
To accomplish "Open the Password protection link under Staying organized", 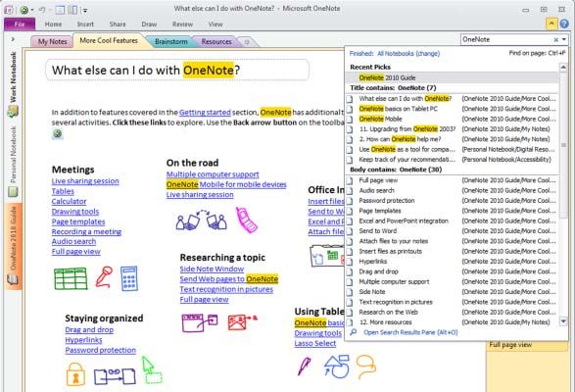I will click(x=101, y=350).
